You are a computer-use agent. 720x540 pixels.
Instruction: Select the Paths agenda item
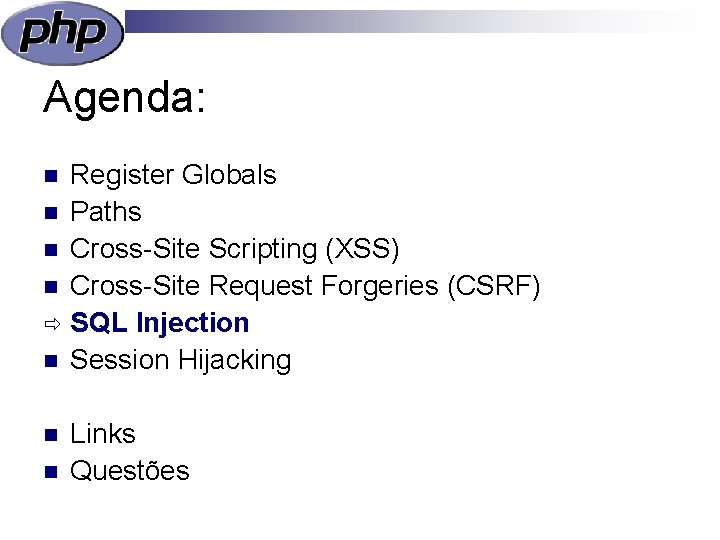click(106, 212)
